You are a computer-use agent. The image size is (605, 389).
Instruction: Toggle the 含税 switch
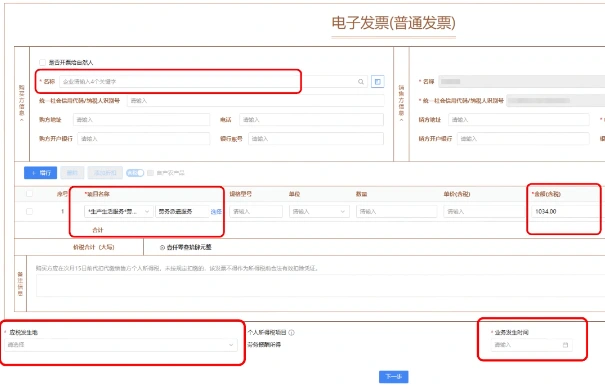[x=135, y=173]
